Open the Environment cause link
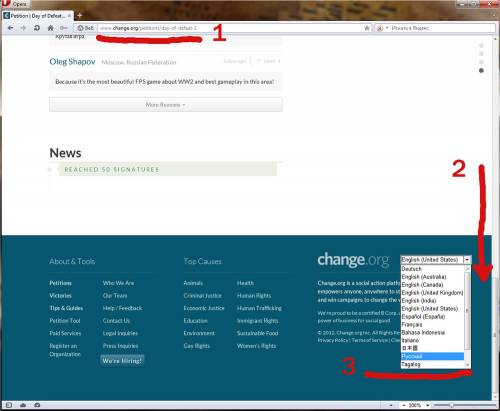Viewport: 500px width, 411px height. [199, 333]
